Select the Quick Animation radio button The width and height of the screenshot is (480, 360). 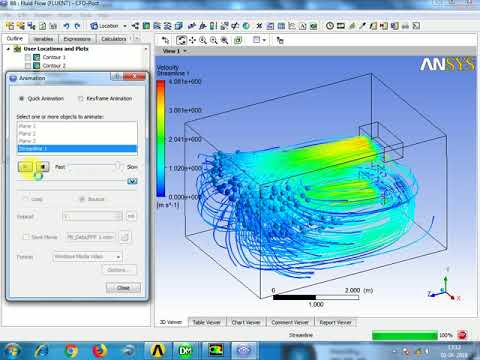[22, 99]
